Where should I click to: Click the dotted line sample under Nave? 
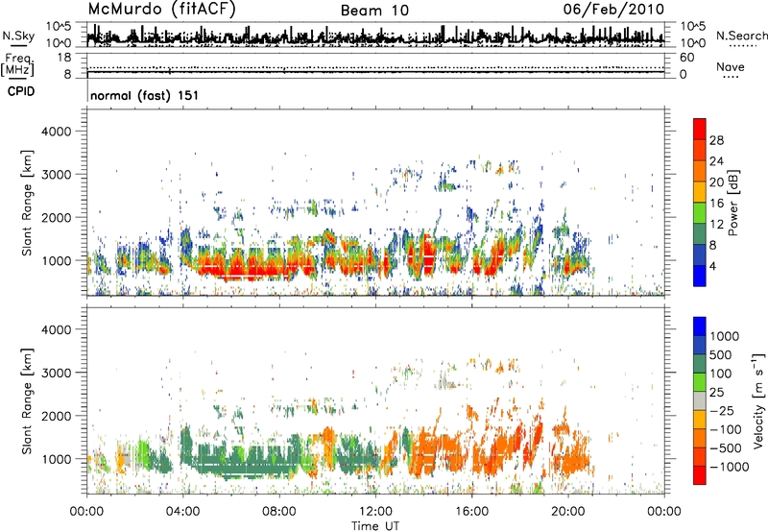tap(731, 77)
